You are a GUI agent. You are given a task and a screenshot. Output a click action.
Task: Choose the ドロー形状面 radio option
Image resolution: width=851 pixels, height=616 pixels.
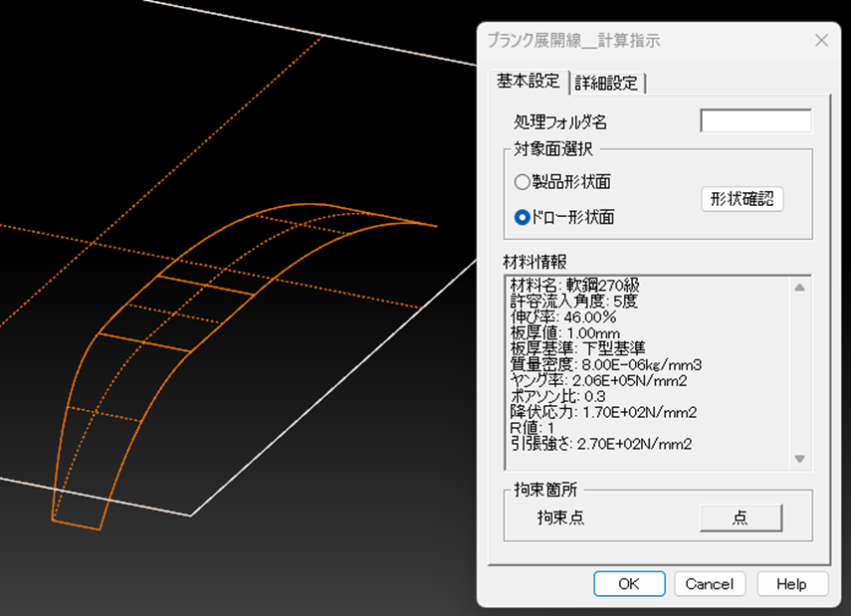[x=523, y=217]
